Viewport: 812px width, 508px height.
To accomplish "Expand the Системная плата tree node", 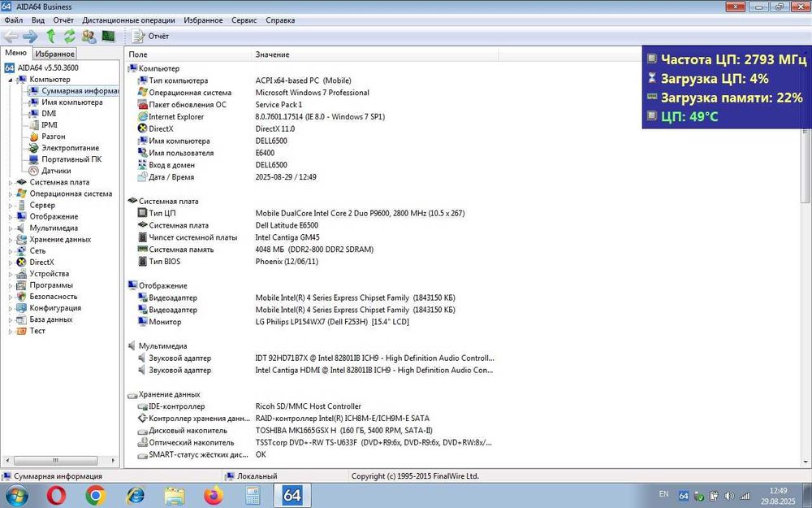I will point(11,182).
